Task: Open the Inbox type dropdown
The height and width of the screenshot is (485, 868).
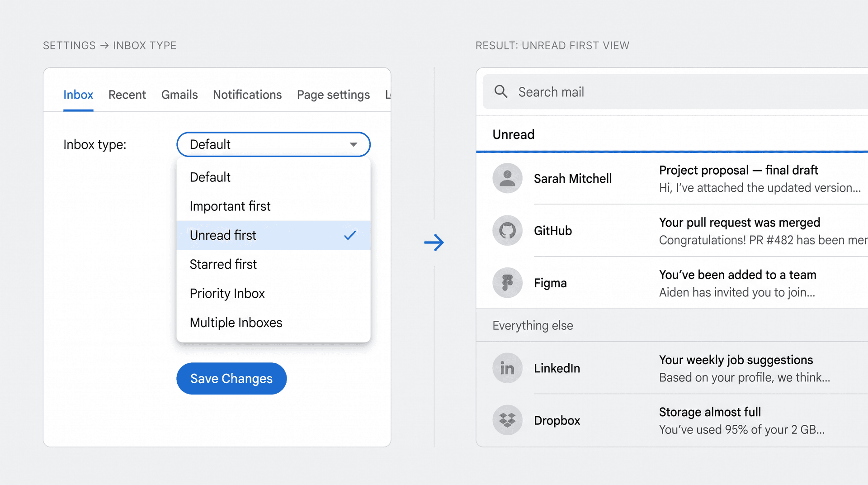Action: pyautogui.click(x=273, y=144)
